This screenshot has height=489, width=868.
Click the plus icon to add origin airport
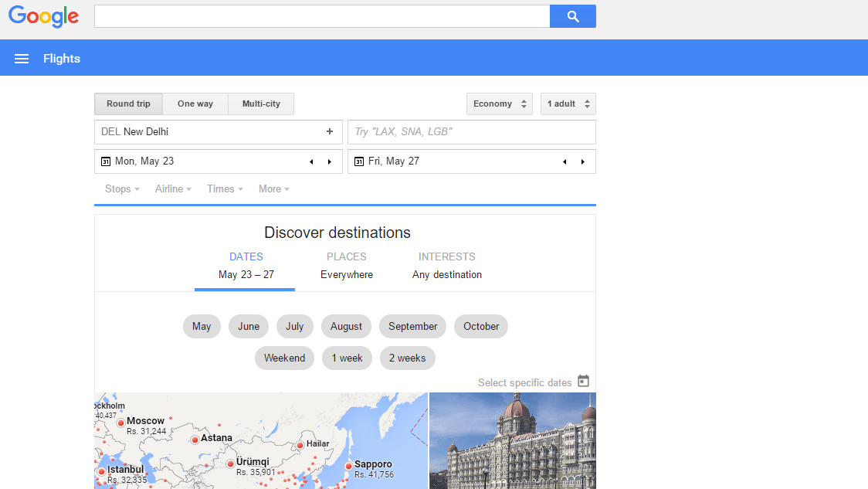tap(330, 131)
